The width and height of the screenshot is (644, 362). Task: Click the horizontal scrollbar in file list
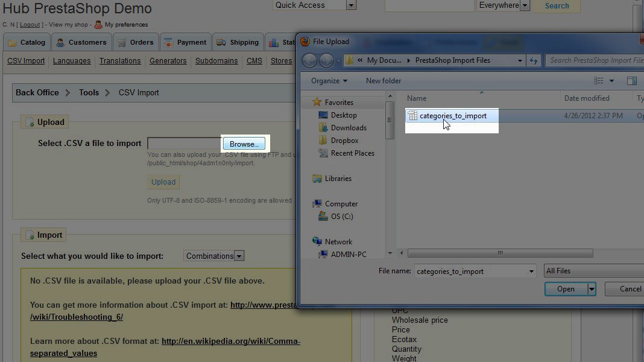(500, 253)
